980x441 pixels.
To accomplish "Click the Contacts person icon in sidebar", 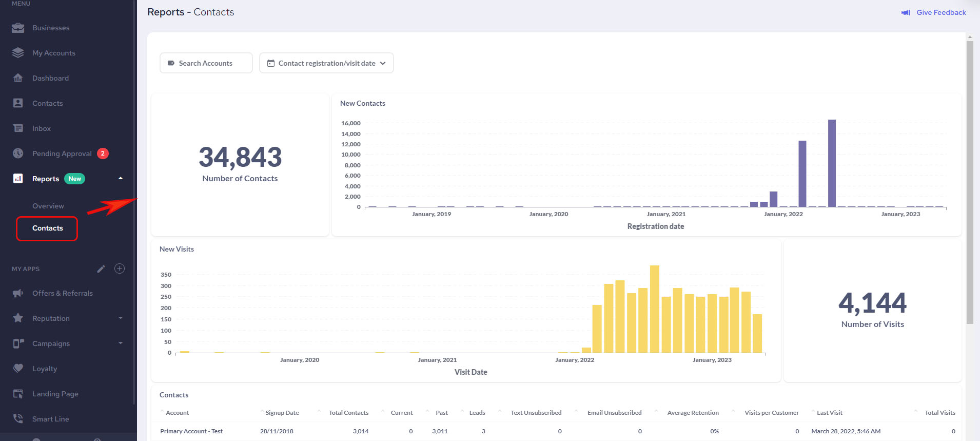I will tap(18, 103).
